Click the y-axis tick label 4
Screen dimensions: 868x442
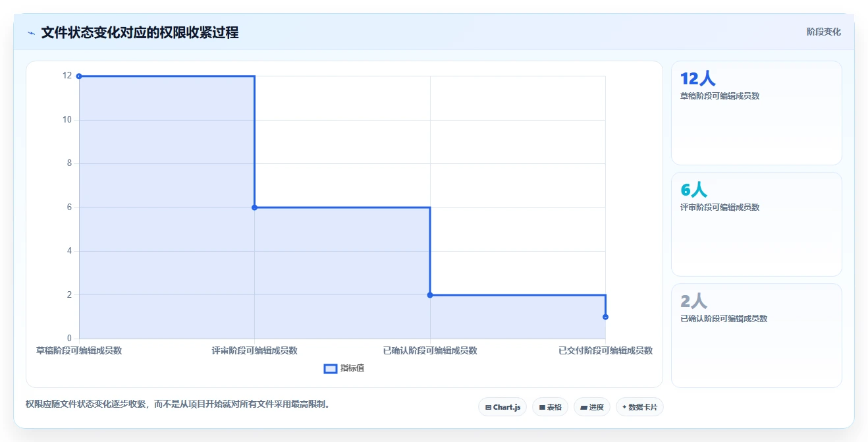pyautogui.click(x=69, y=251)
